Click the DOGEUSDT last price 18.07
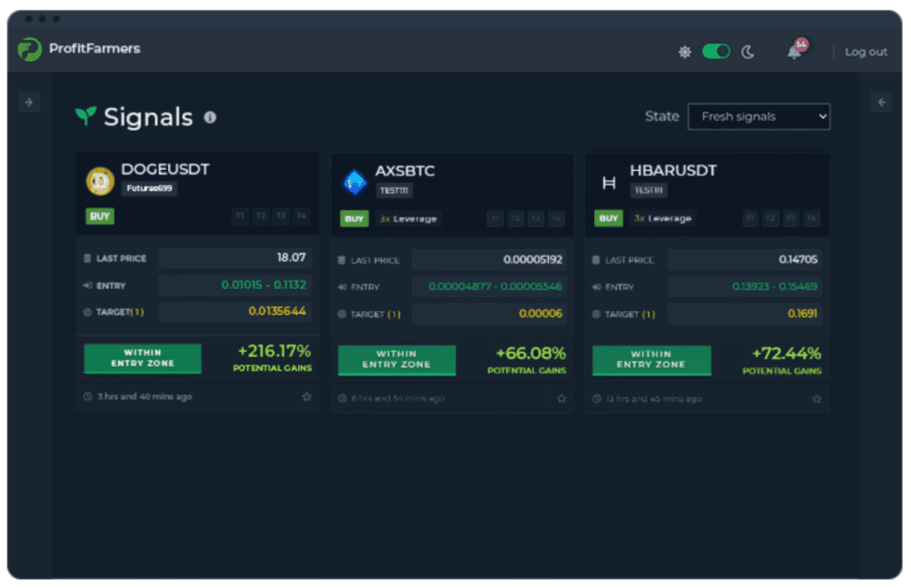This screenshot has height=588, width=911. (x=291, y=257)
